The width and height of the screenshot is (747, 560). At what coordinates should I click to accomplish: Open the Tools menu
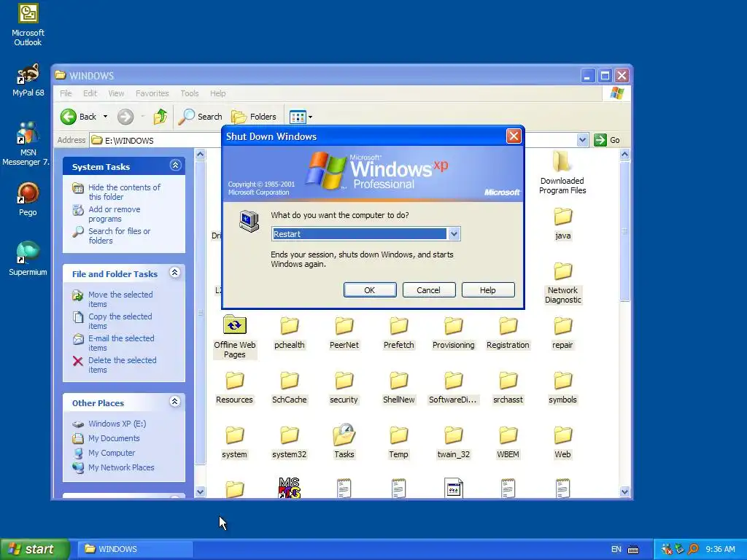[189, 93]
